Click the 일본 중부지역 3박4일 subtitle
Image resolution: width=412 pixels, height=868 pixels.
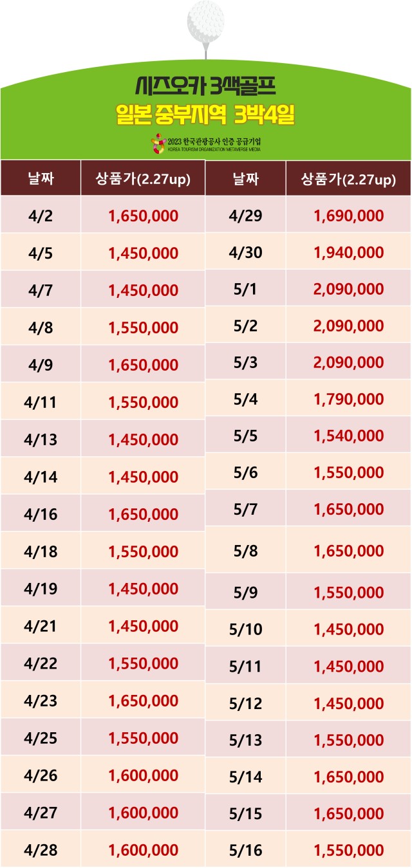tap(205, 115)
